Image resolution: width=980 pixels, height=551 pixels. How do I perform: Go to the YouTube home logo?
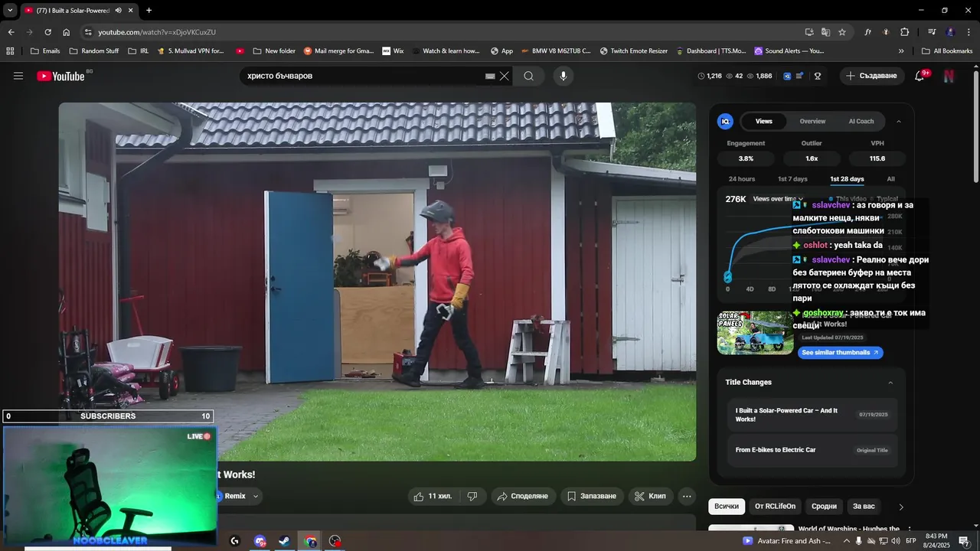click(x=60, y=76)
